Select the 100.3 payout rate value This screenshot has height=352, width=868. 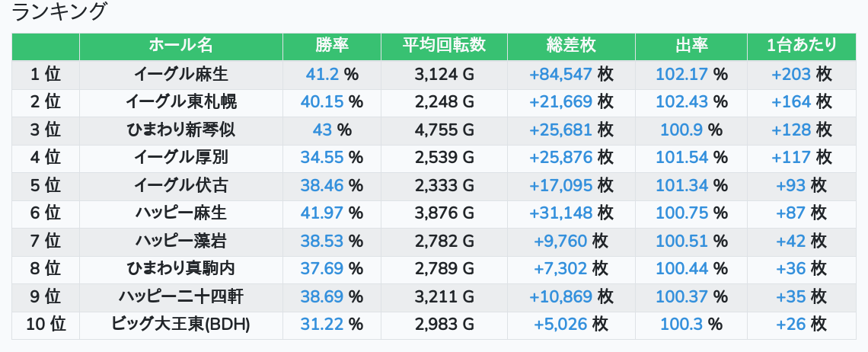[x=682, y=325]
